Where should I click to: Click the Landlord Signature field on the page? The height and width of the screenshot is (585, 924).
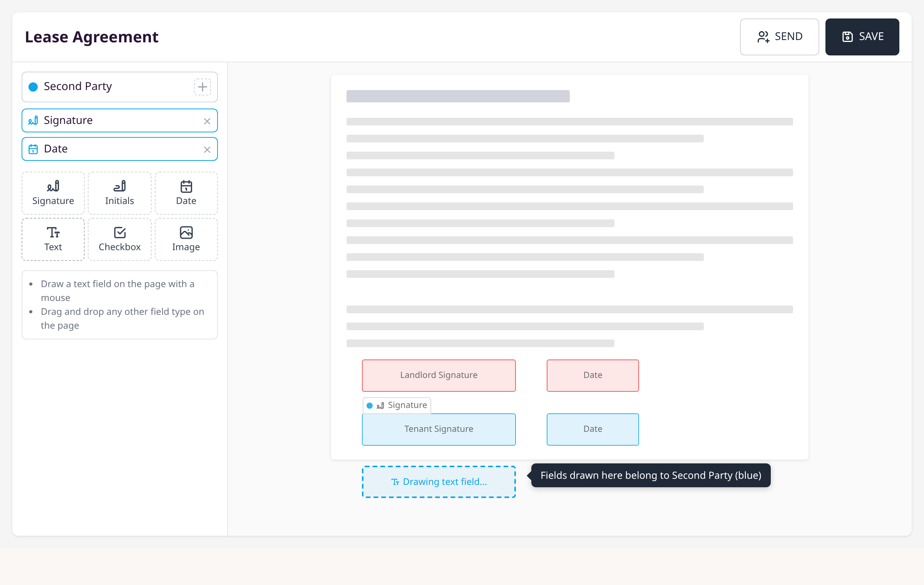click(x=439, y=376)
